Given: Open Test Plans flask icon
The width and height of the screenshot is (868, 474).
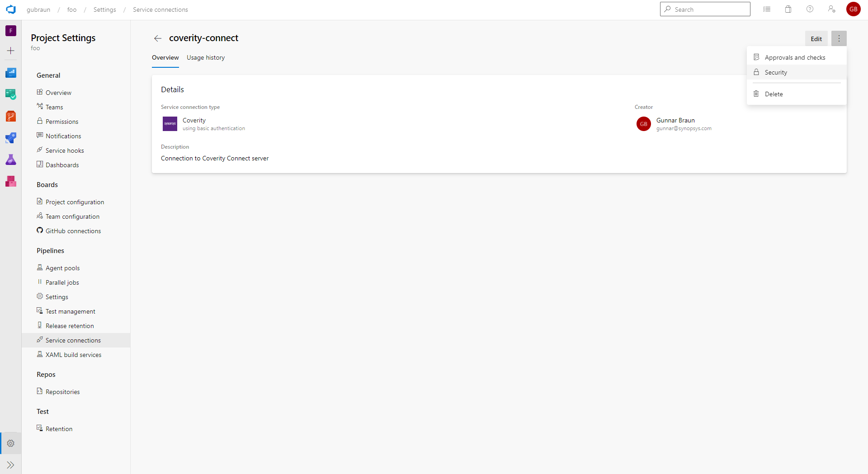Looking at the screenshot, I should pos(11,160).
